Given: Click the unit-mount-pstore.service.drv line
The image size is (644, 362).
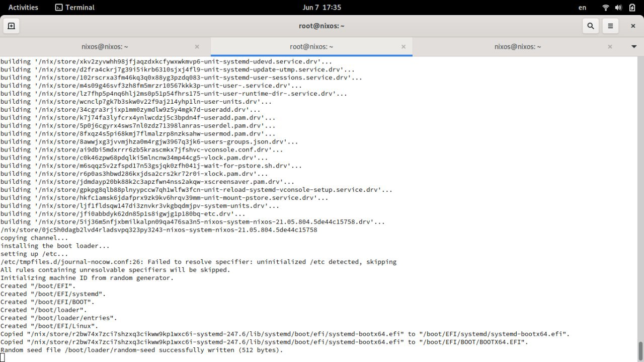Looking at the screenshot, I should point(164,197).
